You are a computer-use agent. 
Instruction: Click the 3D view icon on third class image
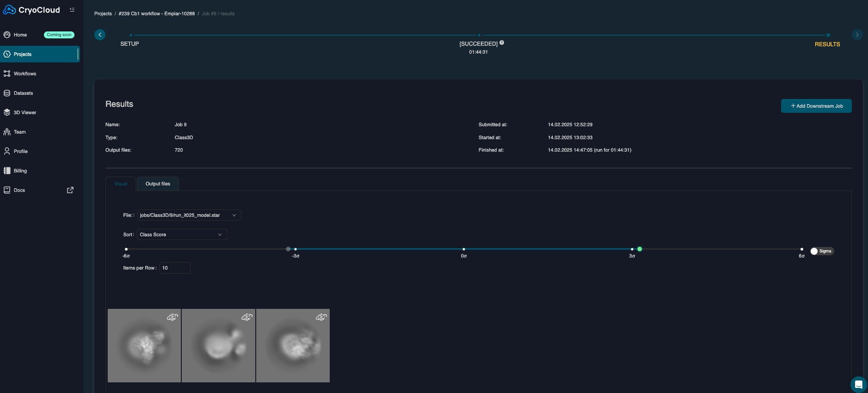coord(321,317)
